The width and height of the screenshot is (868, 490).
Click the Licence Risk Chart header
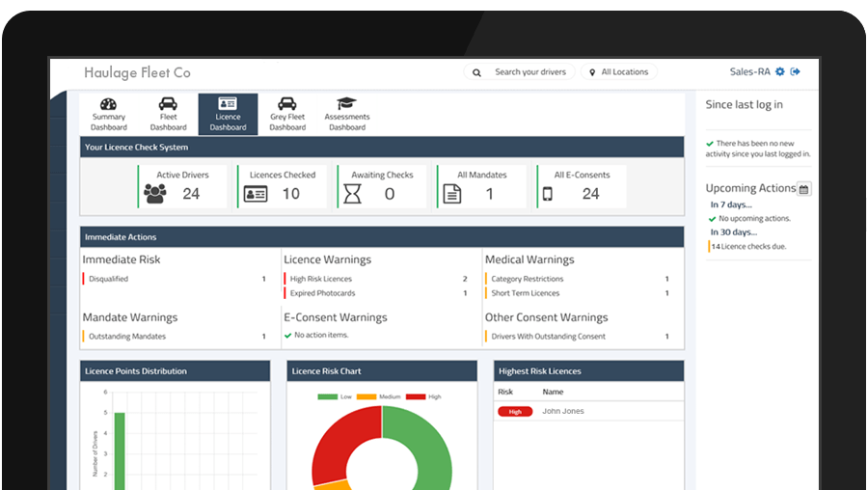click(382, 371)
